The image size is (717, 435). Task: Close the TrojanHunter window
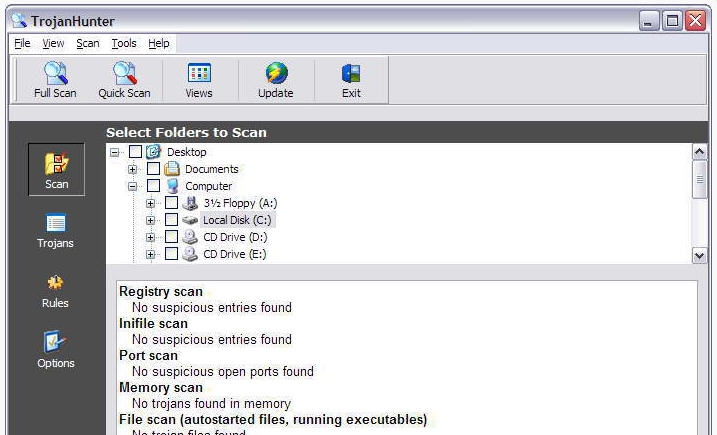click(x=696, y=21)
